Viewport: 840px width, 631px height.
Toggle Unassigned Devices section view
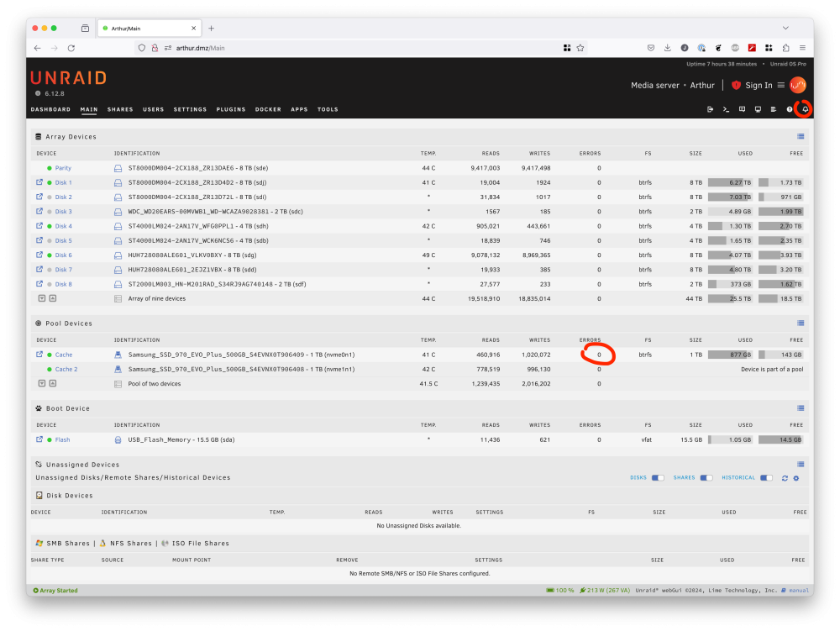801,465
